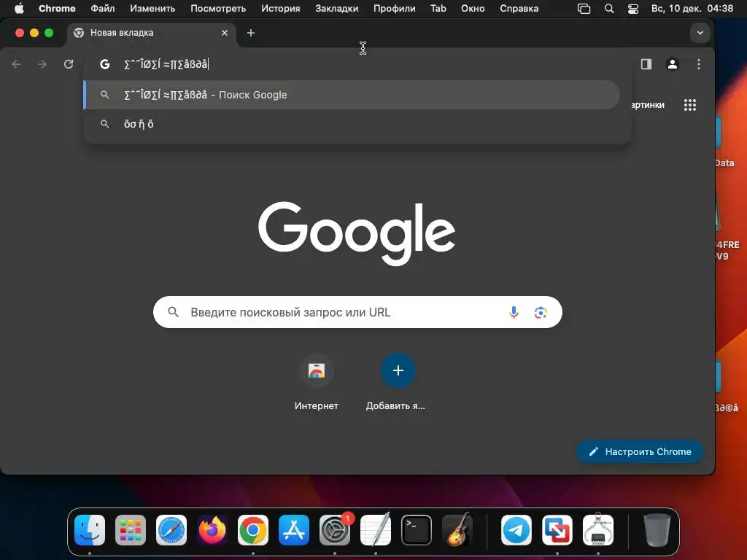Open the Интернет shortcut tile
This screenshot has width=747, height=560.
click(x=317, y=382)
